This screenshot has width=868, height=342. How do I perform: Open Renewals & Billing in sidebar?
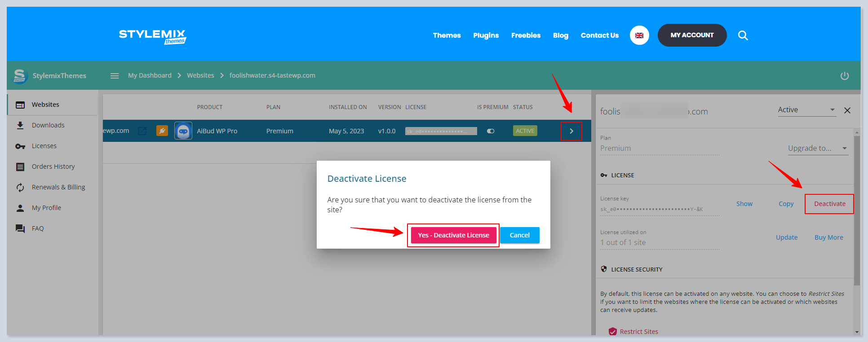pos(52,187)
